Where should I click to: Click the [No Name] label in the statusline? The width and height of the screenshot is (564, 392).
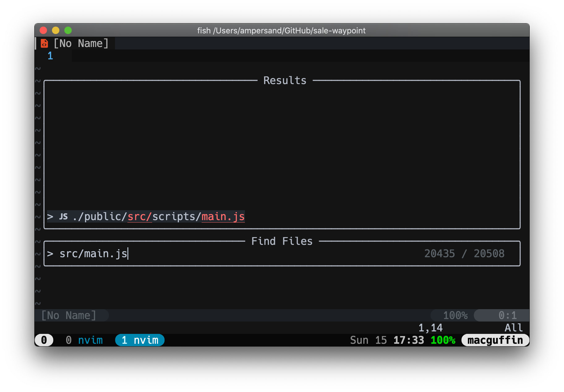point(69,315)
